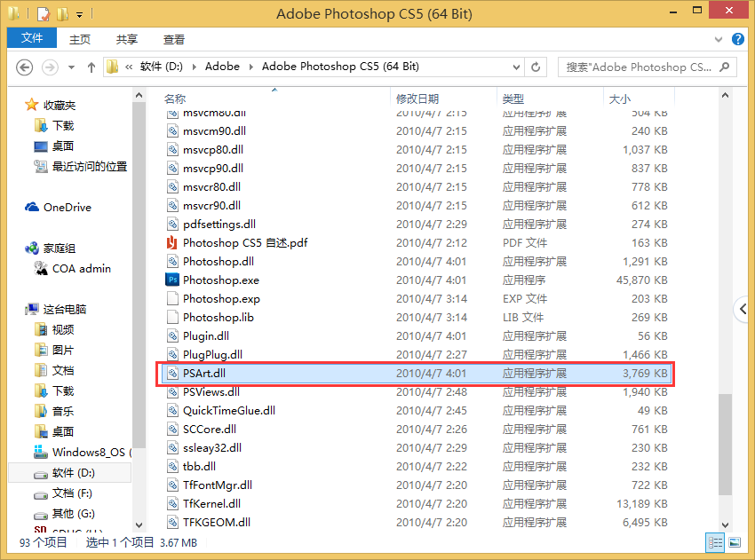The height and width of the screenshot is (560, 755).
Task: Switch to the 主页 ribbon tab
Action: point(79,39)
